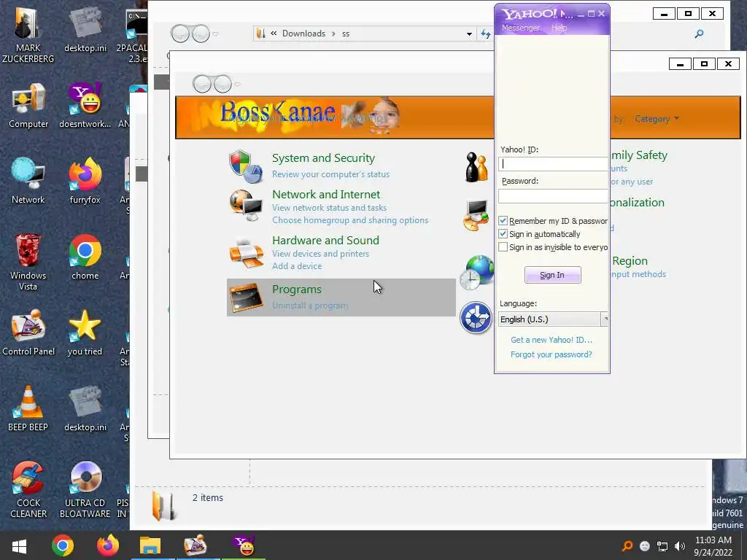The image size is (747, 560).
Task: Click the Hardware and Sound printer icon
Action: (247, 253)
